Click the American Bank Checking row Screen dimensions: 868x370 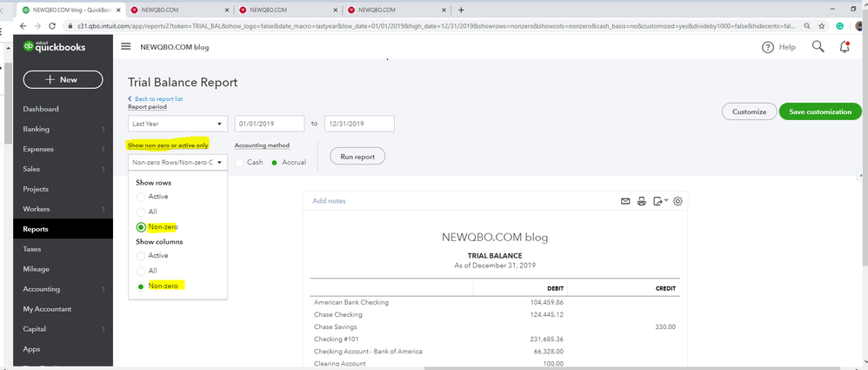pos(495,302)
